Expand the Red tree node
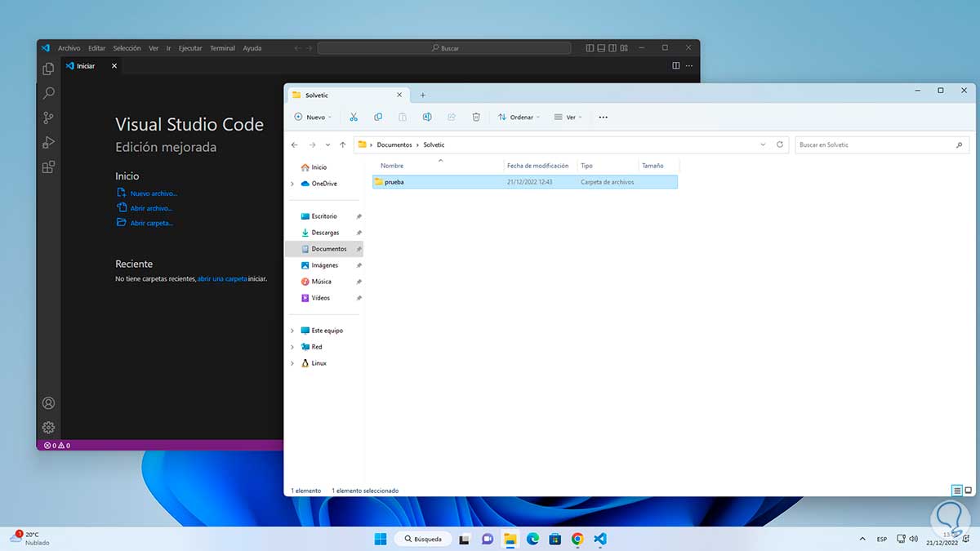 coord(292,347)
